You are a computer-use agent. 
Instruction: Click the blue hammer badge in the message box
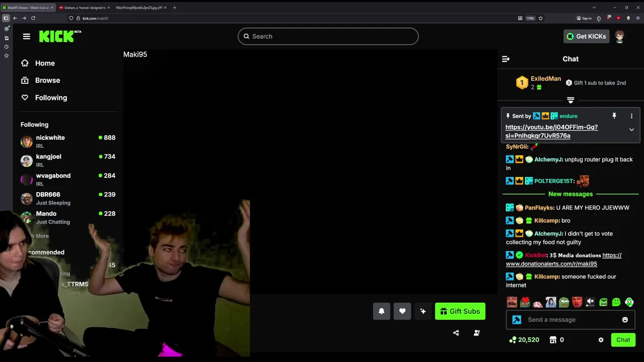coord(517,320)
